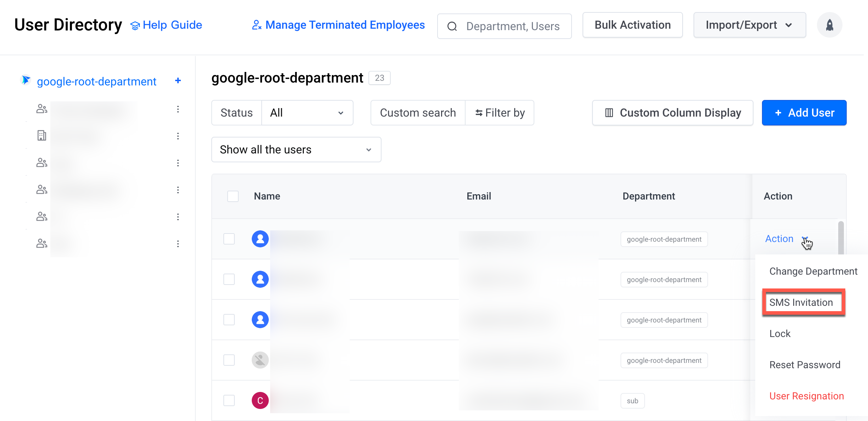Image resolution: width=868 pixels, height=421 pixels.
Task: Check the second user row checkbox
Action: 229,279
